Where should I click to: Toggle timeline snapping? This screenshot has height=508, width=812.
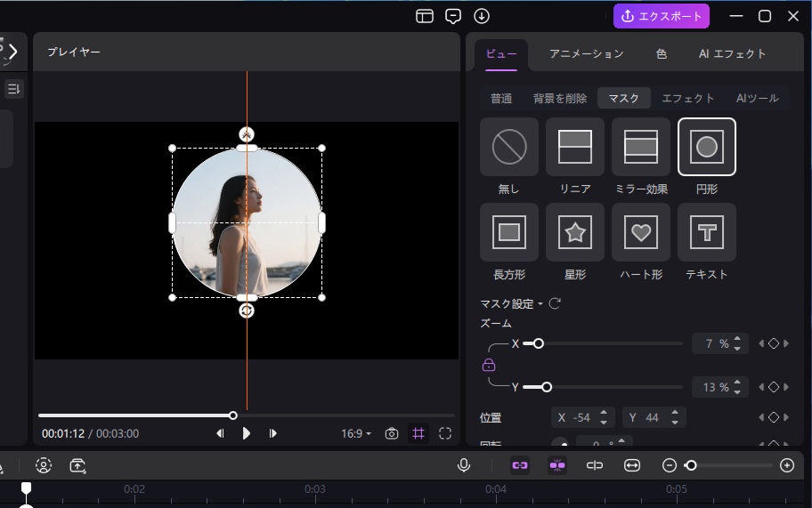(x=557, y=465)
